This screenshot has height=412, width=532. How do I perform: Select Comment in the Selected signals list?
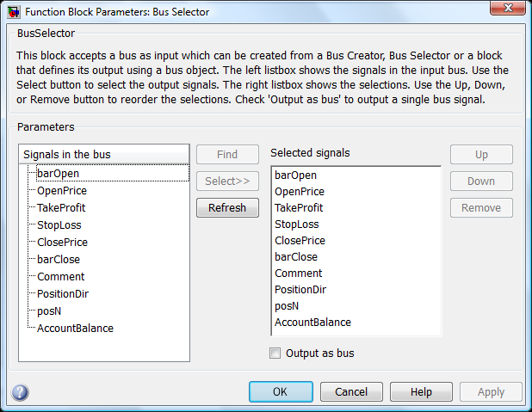[298, 273]
